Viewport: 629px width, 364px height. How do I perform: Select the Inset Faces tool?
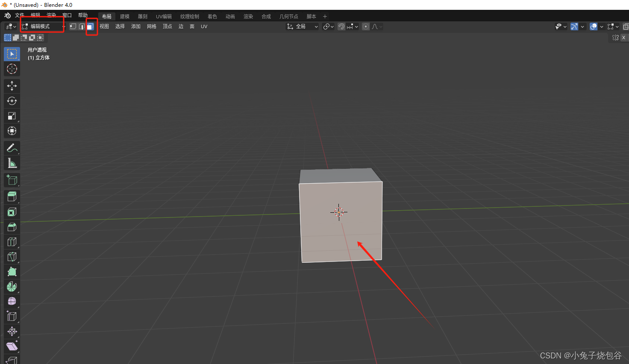click(x=12, y=212)
